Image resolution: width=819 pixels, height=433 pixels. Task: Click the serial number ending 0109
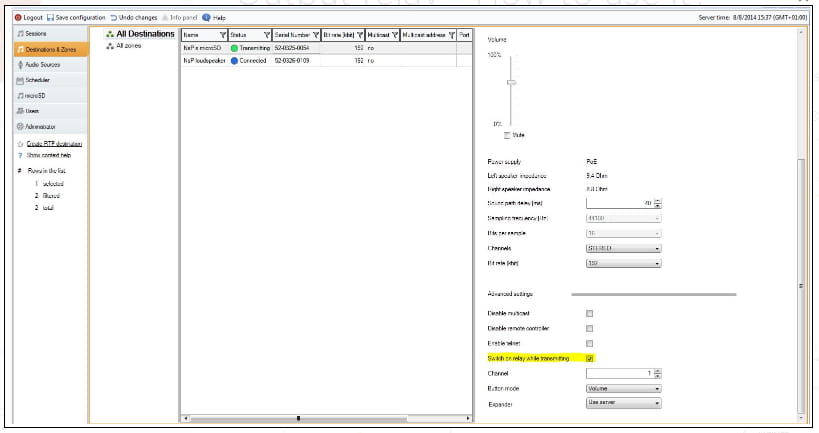click(291, 61)
